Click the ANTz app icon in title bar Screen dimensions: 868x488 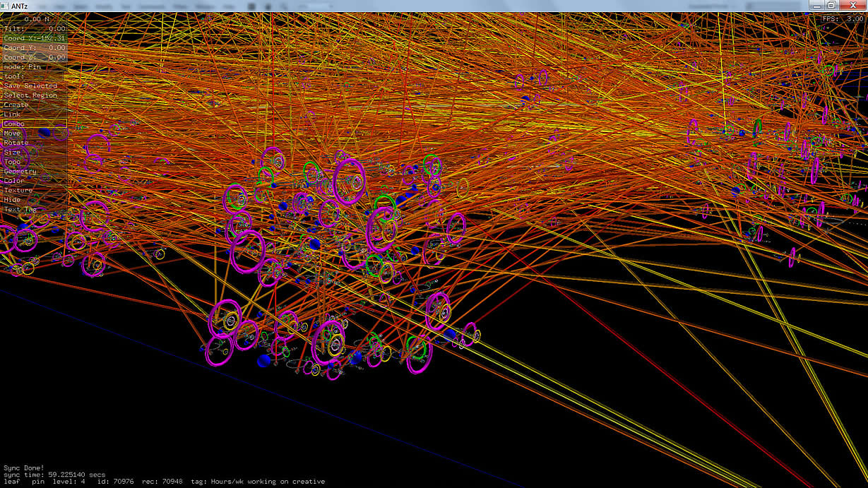5,6
